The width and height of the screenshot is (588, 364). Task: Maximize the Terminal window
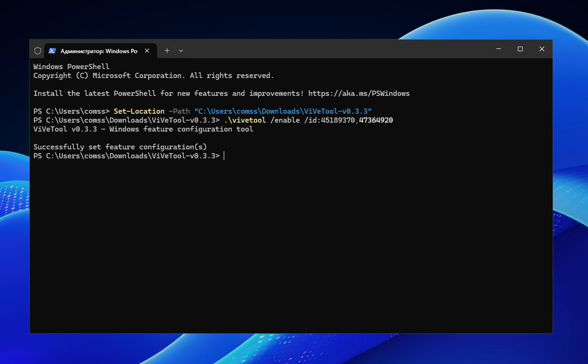point(520,49)
